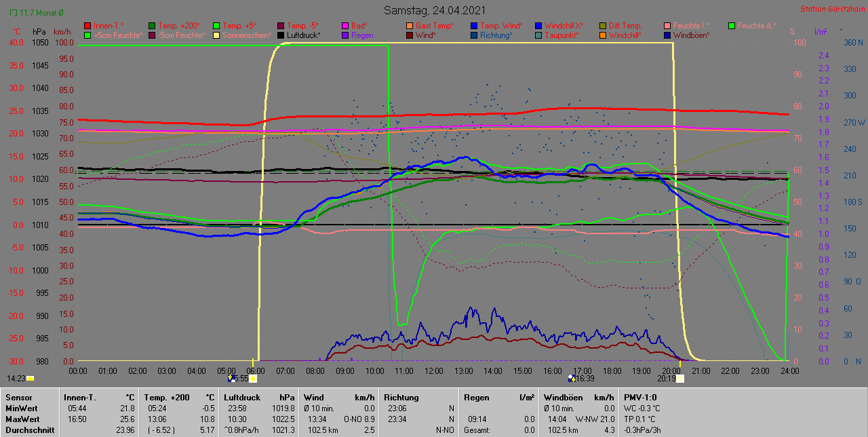868x437 pixels.
Task: Click the gust maximum W-NW 21.0
Action: [595, 419]
